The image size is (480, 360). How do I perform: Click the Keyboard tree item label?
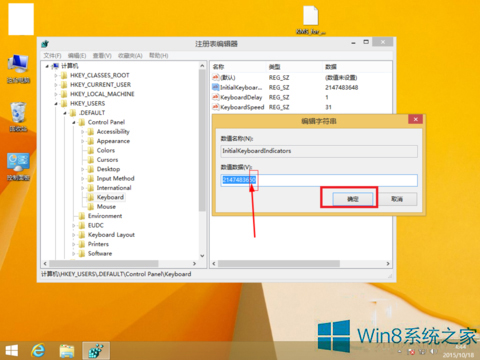(110, 197)
